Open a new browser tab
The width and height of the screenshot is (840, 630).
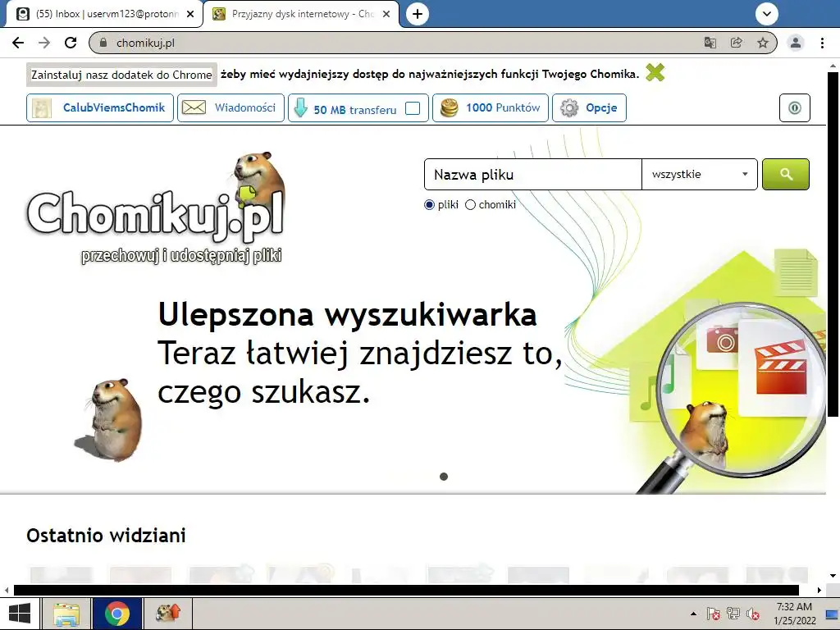pos(418,14)
